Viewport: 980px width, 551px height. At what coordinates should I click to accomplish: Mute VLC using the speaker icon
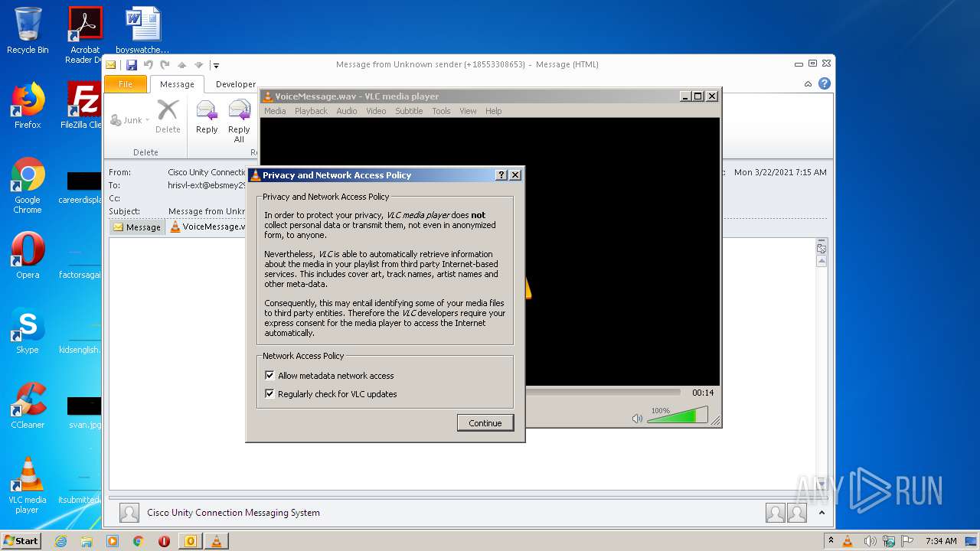[x=637, y=418]
